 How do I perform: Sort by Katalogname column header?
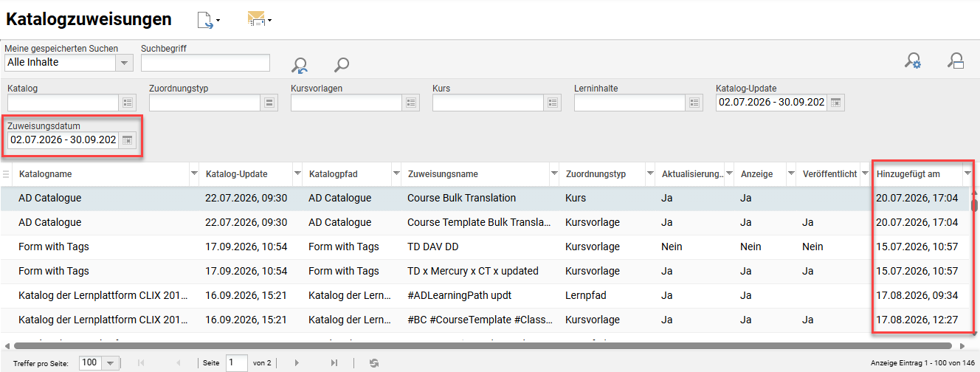pos(45,174)
